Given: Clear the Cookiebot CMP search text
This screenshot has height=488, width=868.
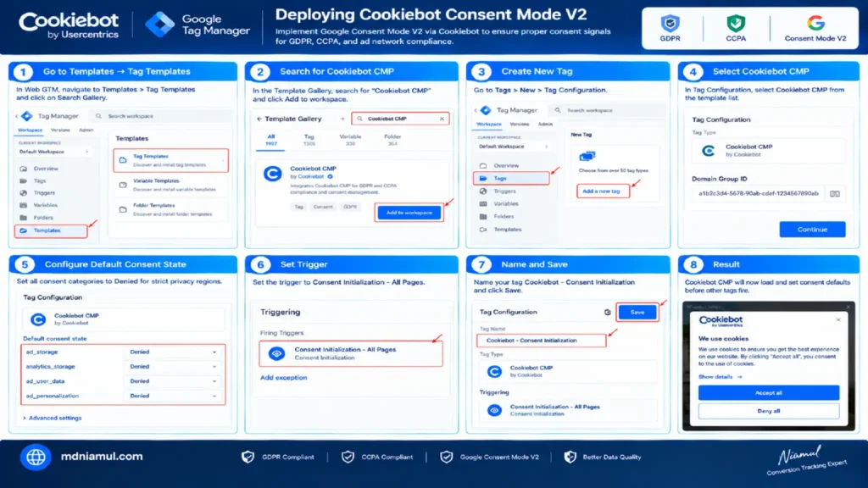Looking at the screenshot, I should click(442, 119).
